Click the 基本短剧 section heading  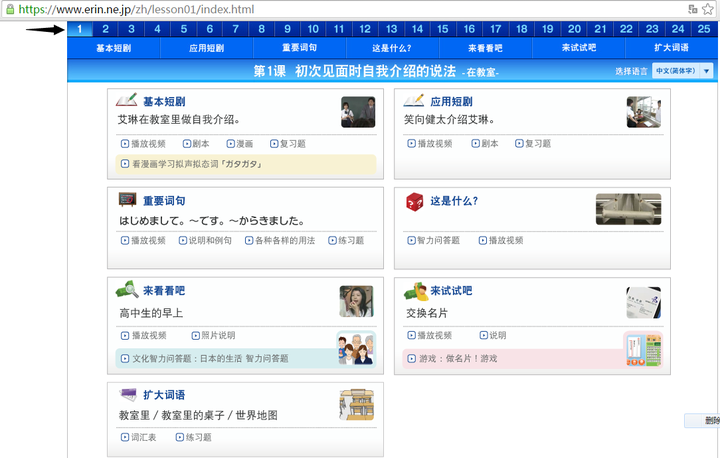point(164,102)
